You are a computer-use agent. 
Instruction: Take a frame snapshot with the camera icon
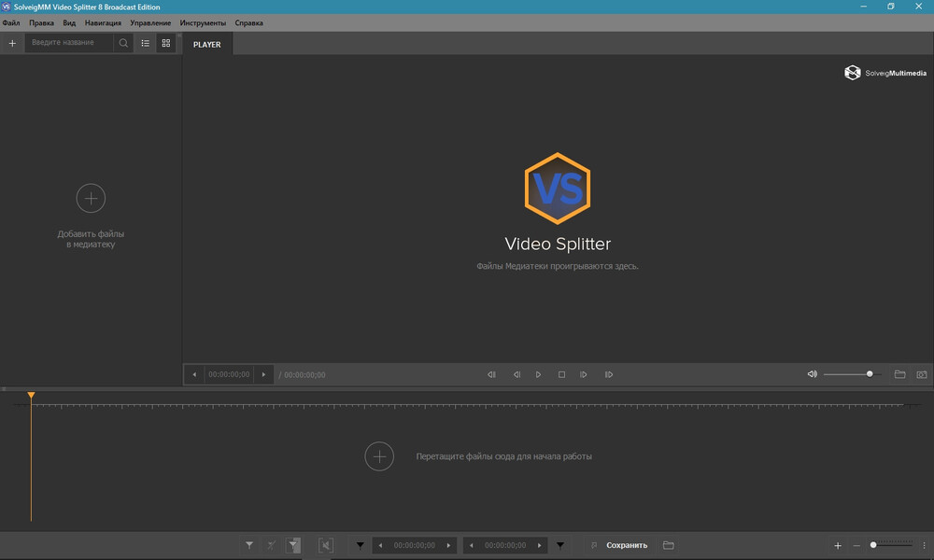pyautogui.click(x=922, y=374)
